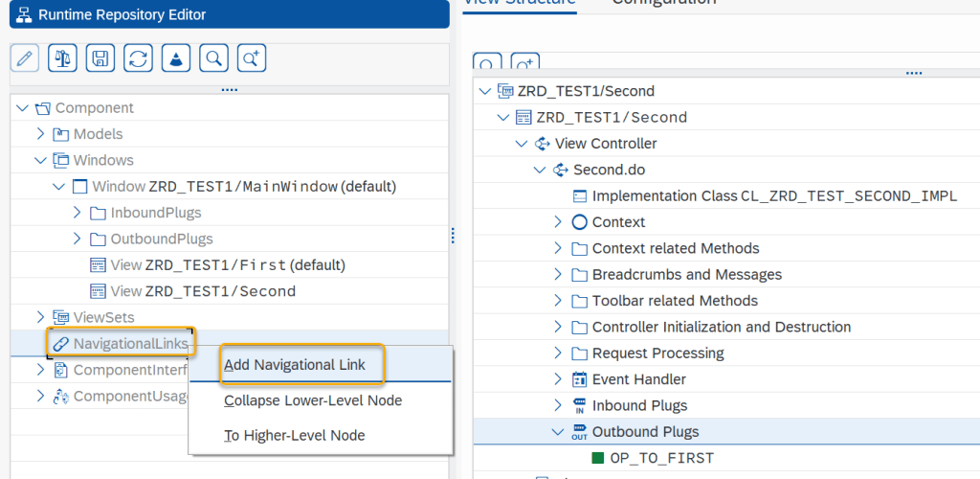Click the save diskette icon
Screen dimensions: 980x479
tap(100, 57)
